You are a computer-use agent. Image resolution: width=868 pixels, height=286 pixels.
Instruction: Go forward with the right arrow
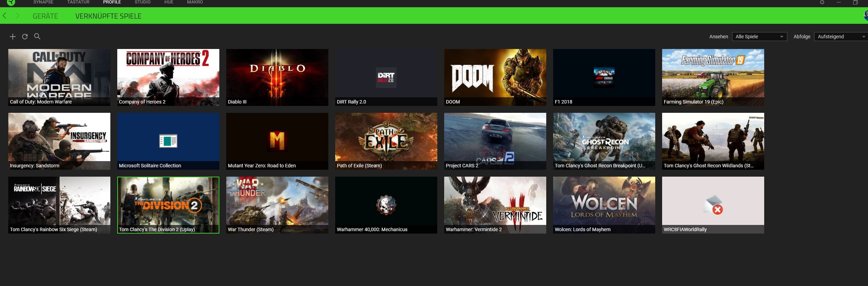(x=18, y=16)
